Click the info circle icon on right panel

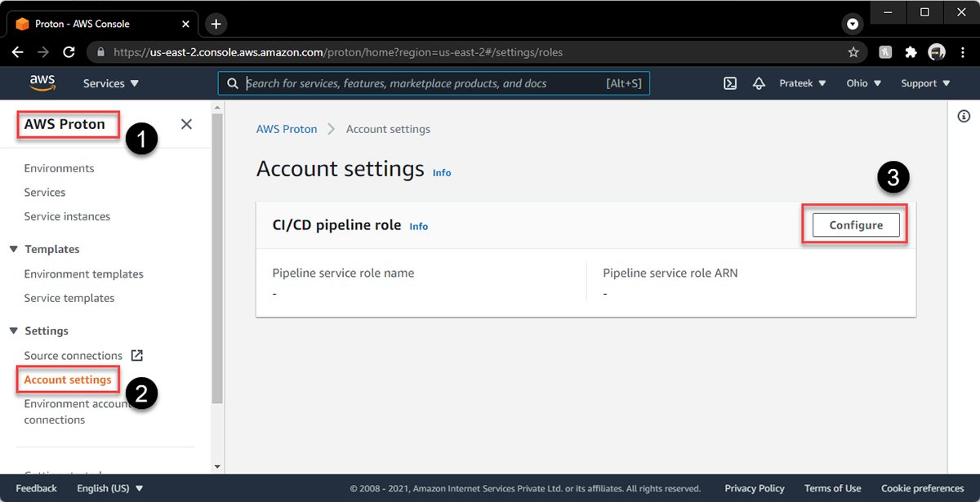click(964, 117)
